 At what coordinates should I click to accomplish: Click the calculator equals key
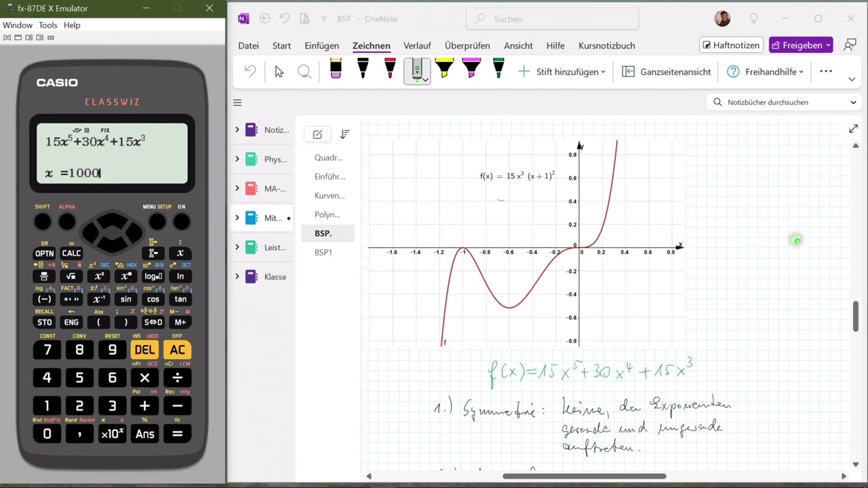177,434
